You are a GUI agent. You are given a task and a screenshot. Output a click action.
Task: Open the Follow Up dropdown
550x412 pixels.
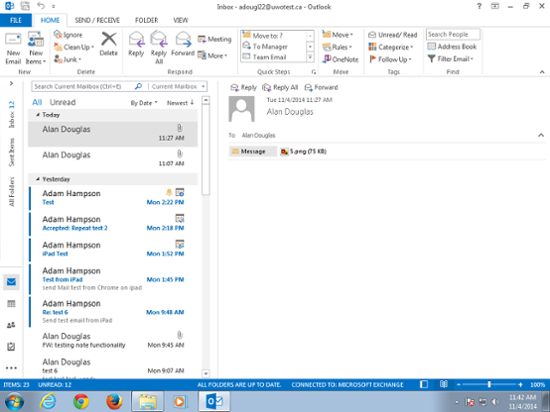pos(390,59)
